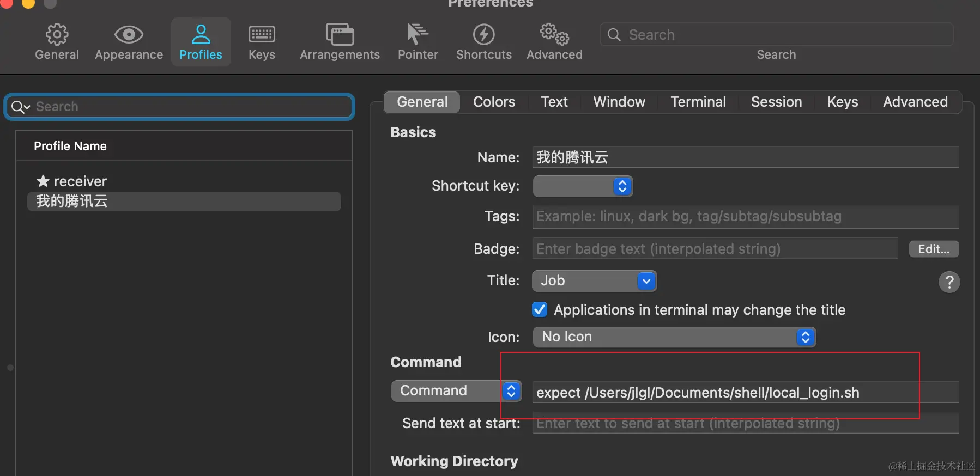The width and height of the screenshot is (980, 476).
Task: Open Advanced preferences gears icon
Action: point(554,34)
